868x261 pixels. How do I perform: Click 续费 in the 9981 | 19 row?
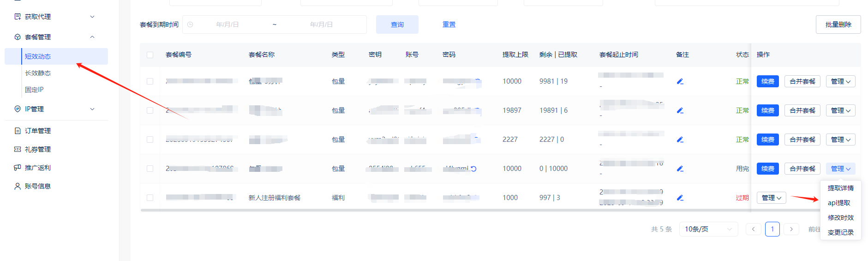click(768, 81)
